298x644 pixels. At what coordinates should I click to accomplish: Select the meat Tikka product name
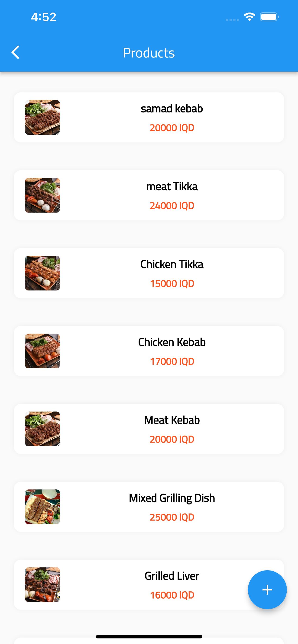click(172, 186)
